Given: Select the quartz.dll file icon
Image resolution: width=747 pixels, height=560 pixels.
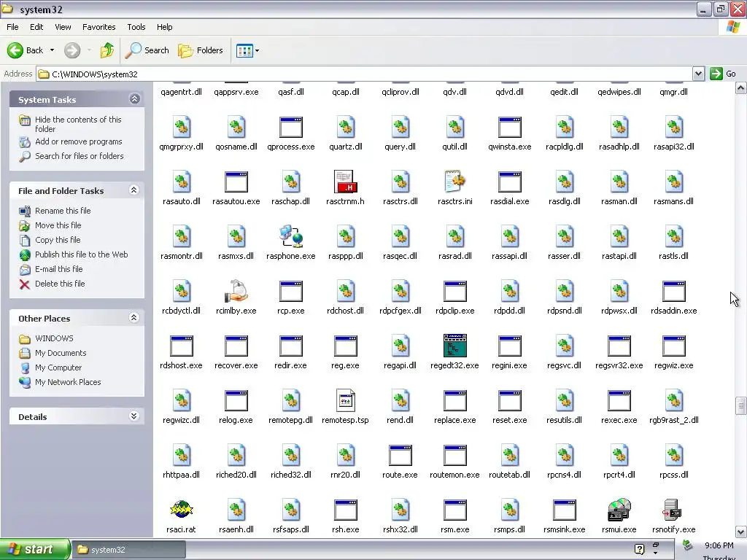Looking at the screenshot, I should click(x=345, y=127).
